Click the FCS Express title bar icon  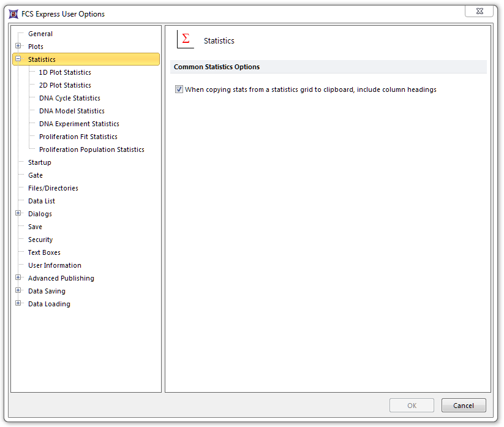(13, 14)
